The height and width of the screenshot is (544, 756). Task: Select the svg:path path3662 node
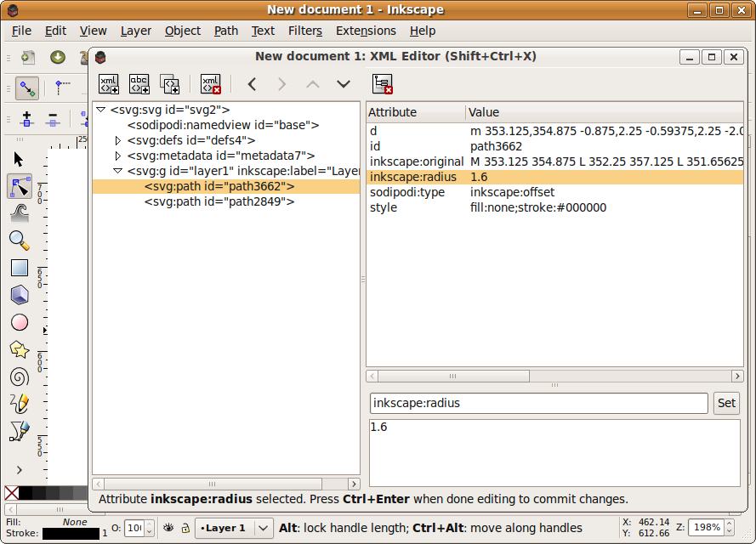click(x=226, y=186)
